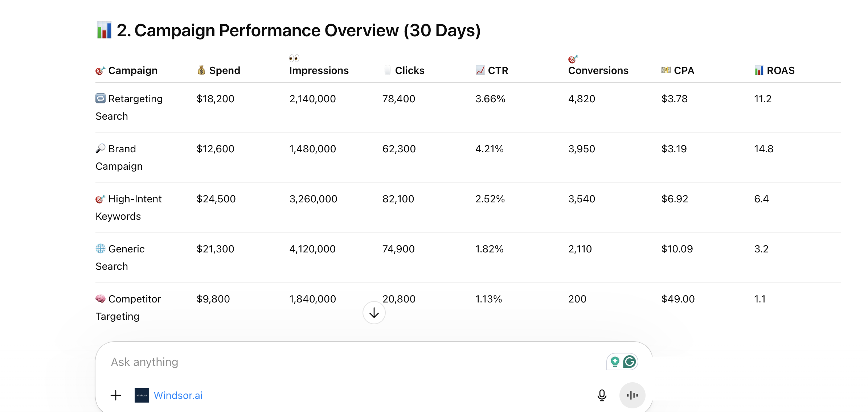Click the chart emoji next to CTR header
This screenshot has height=412, width=868.
(x=480, y=70)
